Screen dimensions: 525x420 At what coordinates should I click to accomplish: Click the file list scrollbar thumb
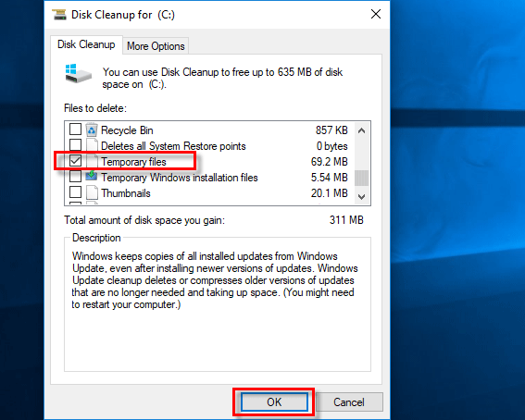pos(362,178)
